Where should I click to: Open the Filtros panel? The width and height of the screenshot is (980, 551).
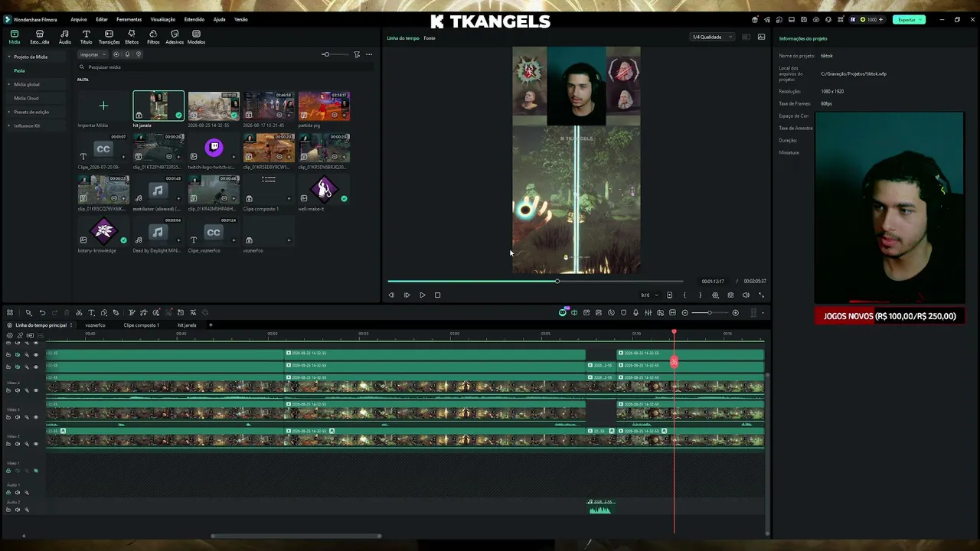point(153,37)
